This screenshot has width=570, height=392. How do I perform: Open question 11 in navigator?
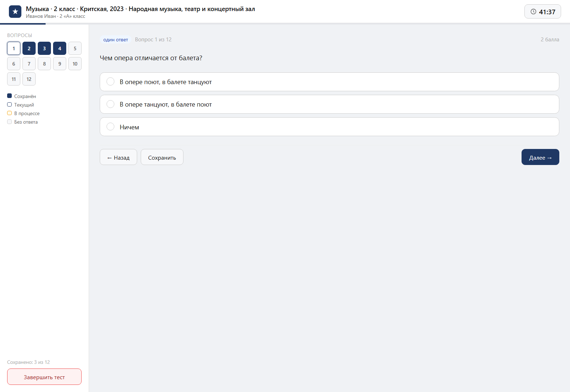click(x=14, y=79)
